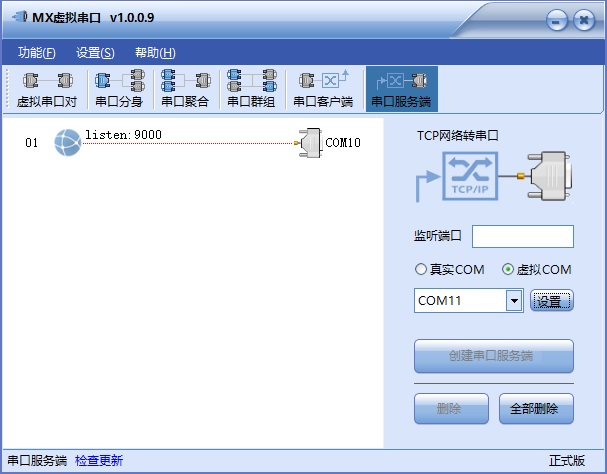Click the 串口服务端 status bar text

pyautogui.click(x=37, y=460)
